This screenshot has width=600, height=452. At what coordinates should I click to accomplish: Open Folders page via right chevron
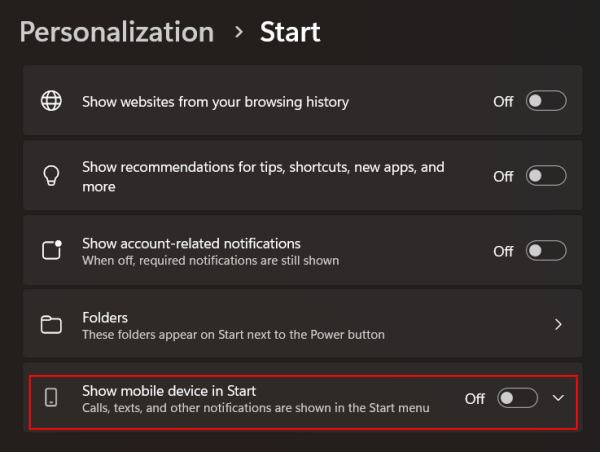(558, 324)
